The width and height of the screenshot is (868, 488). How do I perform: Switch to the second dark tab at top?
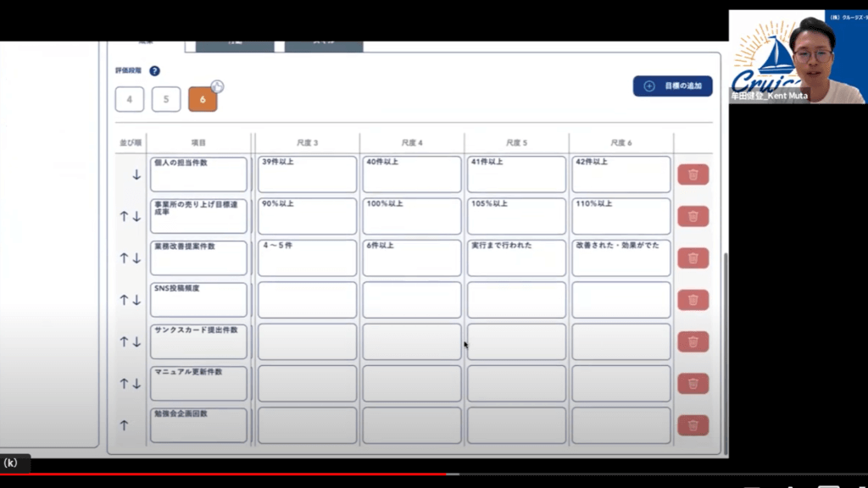pos(235,46)
